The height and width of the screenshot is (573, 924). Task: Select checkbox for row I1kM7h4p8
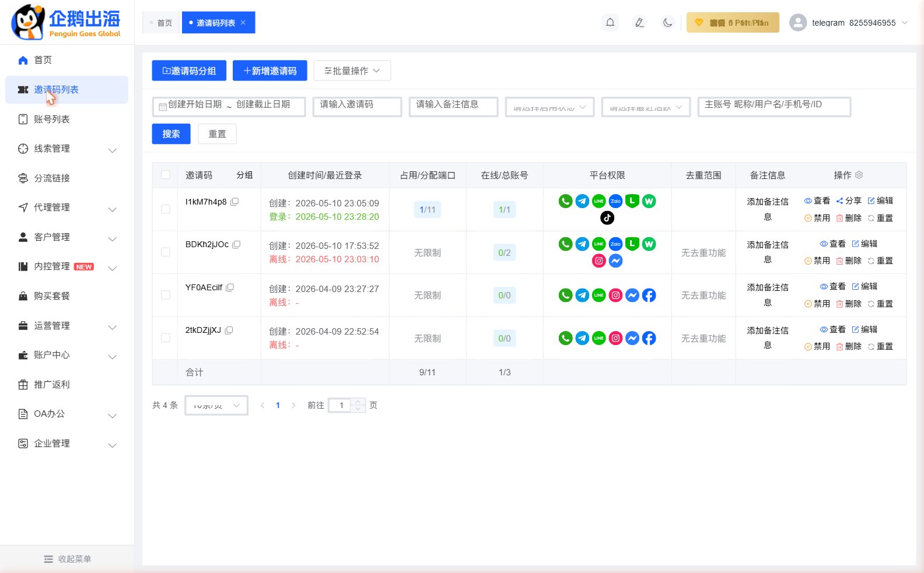tap(166, 209)
